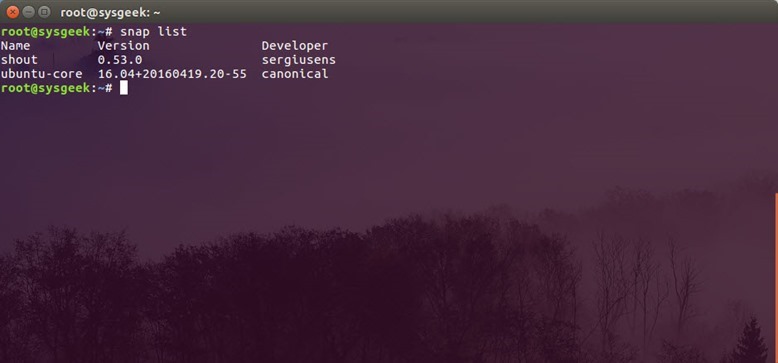Click the typed 'snap list' command
The height and width of the screenshot is (363, 778).
tap(153, 32)
